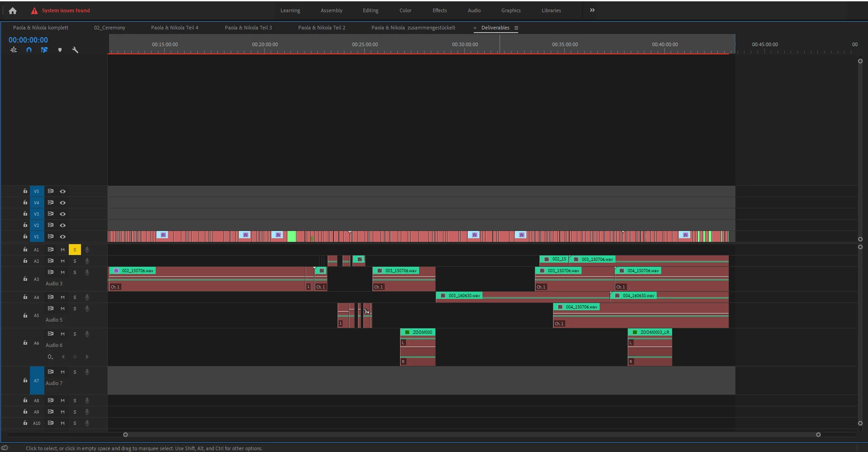Open Paola & Nikola Teil 2 tab
Screen dimensions: 868x452
coord(321,28)
